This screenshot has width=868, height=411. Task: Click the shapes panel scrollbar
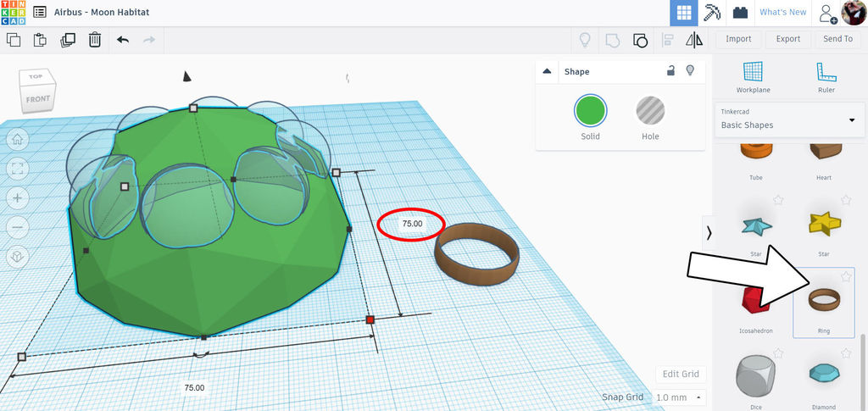pos(863,370)
